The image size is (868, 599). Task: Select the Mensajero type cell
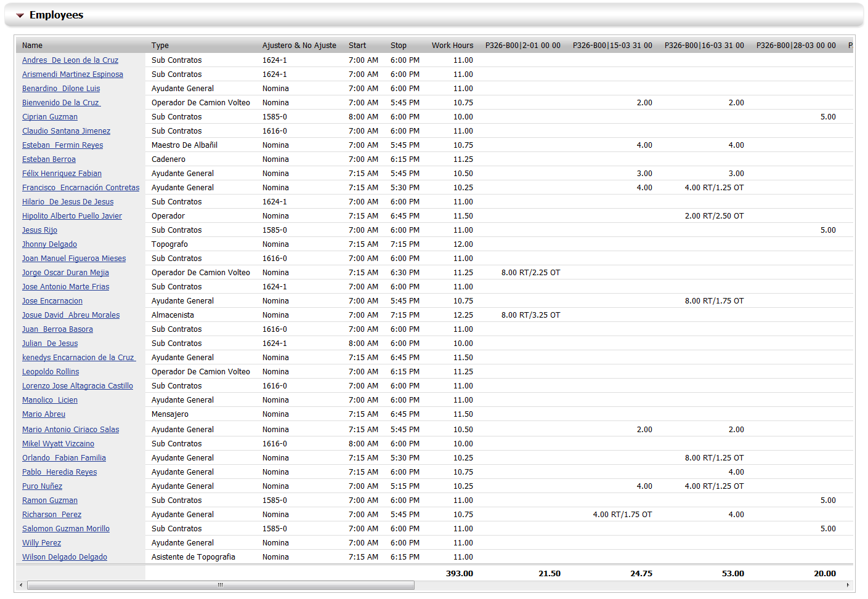[x=170, y=414]
